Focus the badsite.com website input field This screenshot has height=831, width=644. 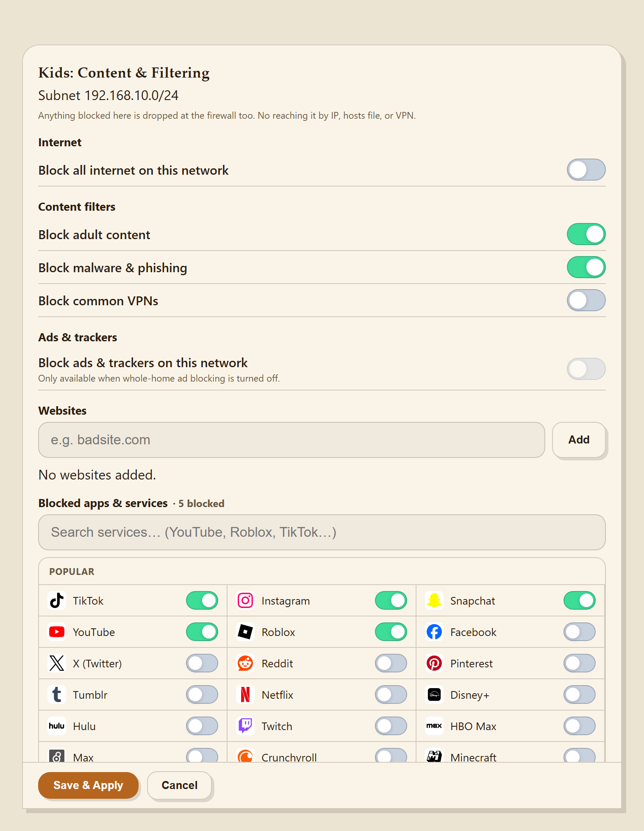[291, 440]
